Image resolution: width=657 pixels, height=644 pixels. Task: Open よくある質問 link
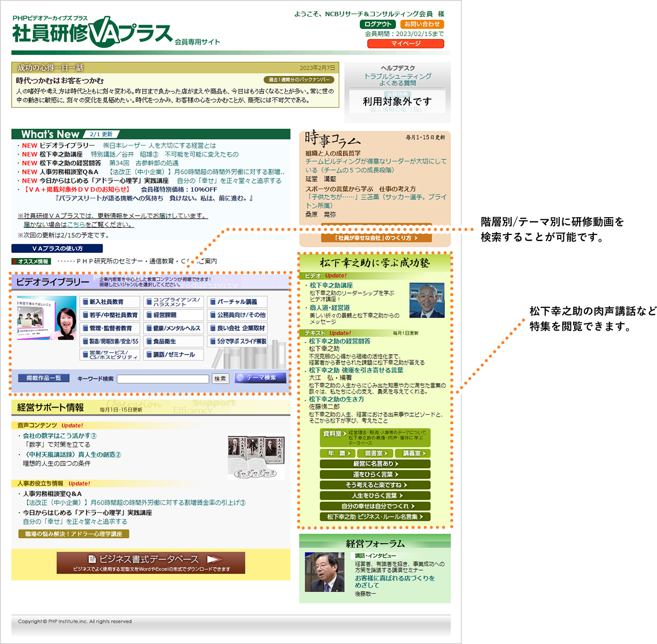pos(398,83)
